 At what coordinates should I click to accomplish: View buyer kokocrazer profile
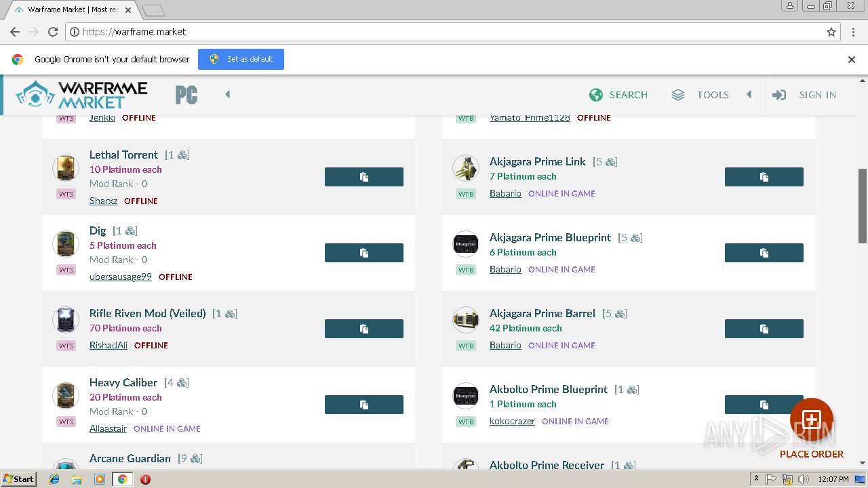point(512,421)
